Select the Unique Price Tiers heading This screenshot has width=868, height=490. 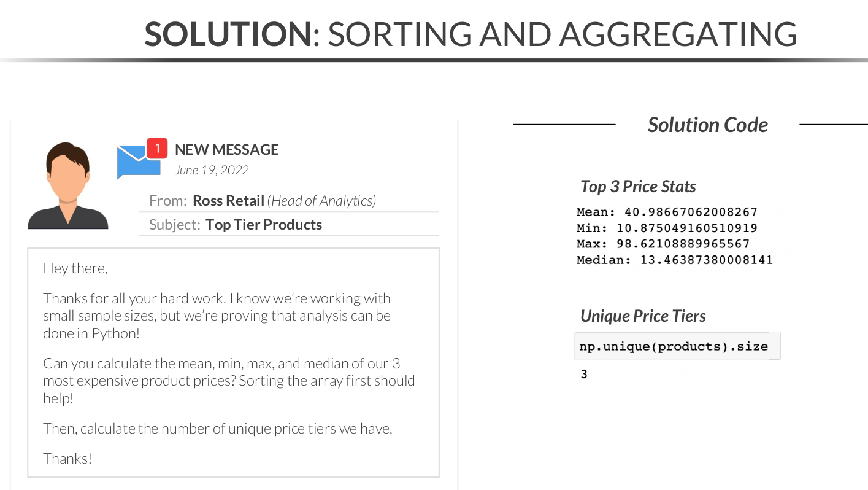[x=643, y=316]
